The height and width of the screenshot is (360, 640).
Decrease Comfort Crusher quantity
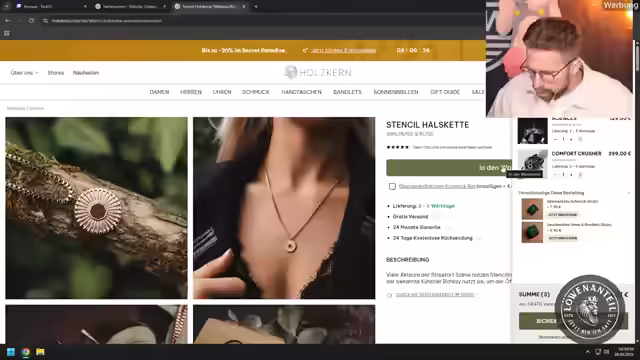556,175
